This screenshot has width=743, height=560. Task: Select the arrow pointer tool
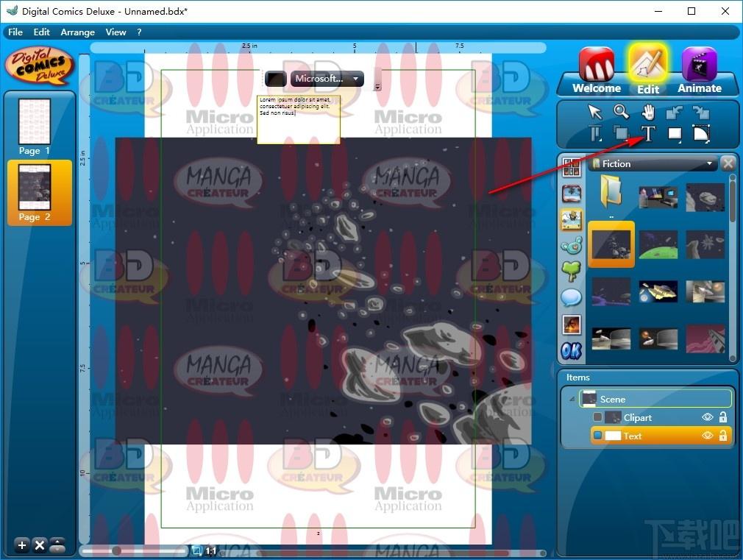click(x=594, y=113)
